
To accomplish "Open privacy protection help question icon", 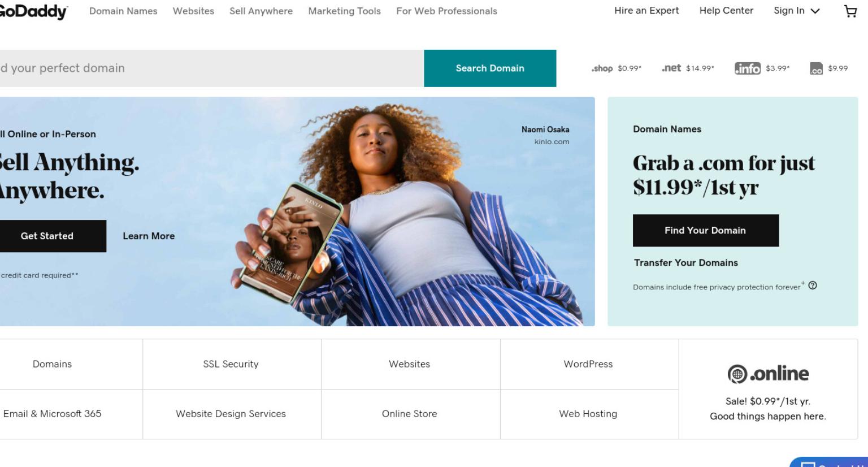I will (813, 286).
